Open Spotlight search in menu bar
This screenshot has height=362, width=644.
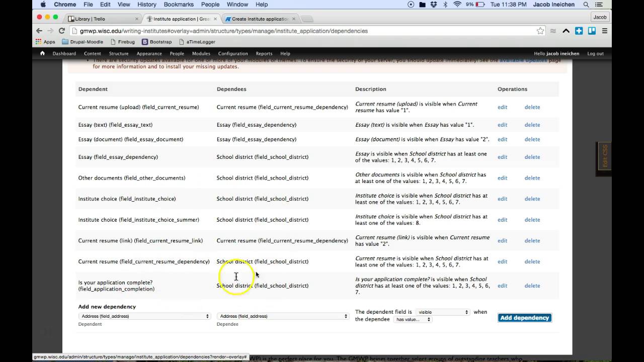586,5
